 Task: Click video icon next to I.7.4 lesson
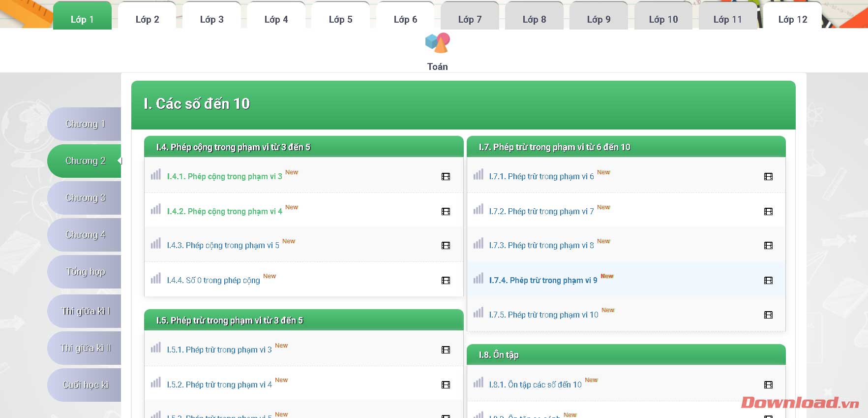coord(768,281)
